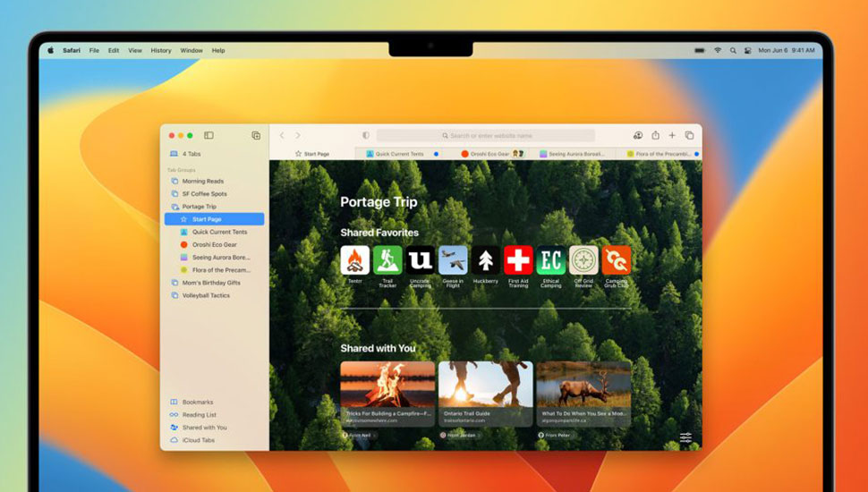Open Mom's Birthday Gifts tab group
The height and width of the screenshot is (492, 868).
pos(214,283)
